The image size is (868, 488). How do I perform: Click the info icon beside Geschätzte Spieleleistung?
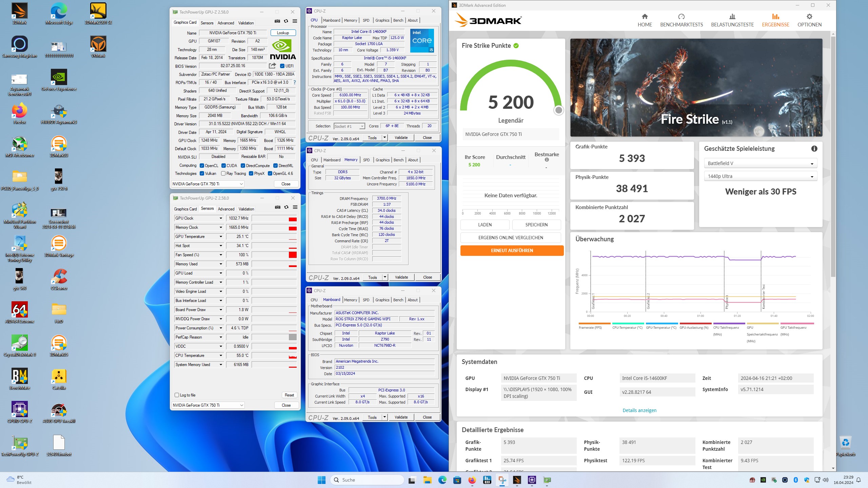point(814,149)
